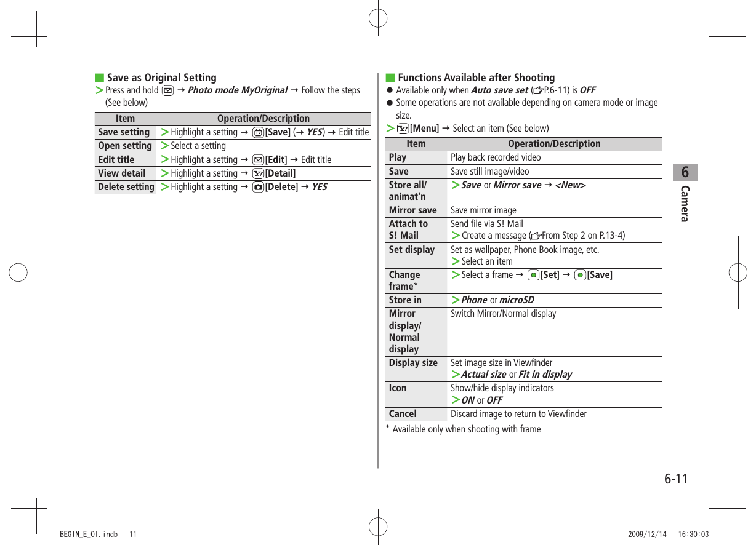
Task: Click green arrow before "Phone or microSD"
Action: click(x=456, y=300)
